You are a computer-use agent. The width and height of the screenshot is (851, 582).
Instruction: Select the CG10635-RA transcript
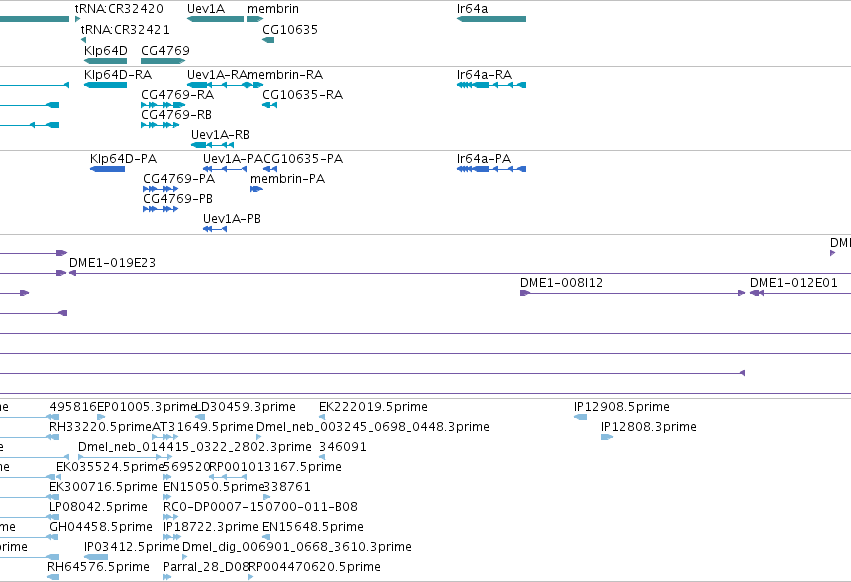click(x=269, y=105)
